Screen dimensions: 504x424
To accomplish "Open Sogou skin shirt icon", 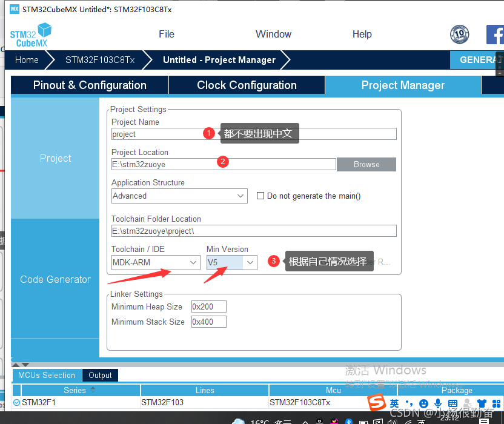I will click(482, 403).
